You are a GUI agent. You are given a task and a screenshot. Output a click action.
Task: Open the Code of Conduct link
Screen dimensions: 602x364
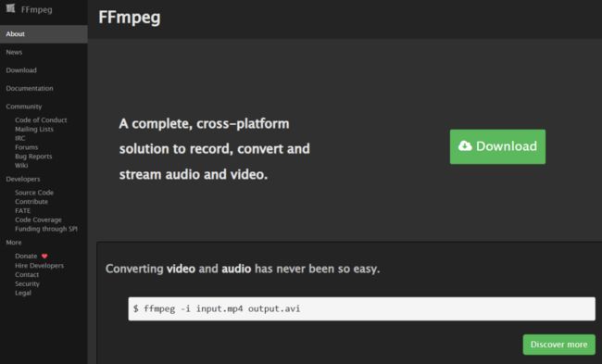click(x=41, y=119)
